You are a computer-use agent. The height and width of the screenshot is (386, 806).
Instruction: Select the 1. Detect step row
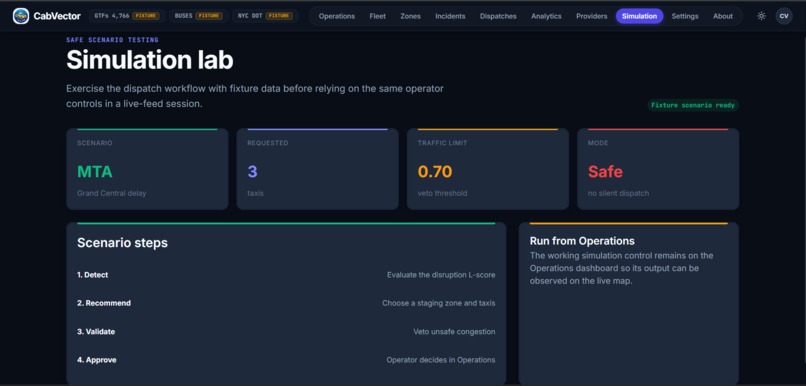(286, 275)
